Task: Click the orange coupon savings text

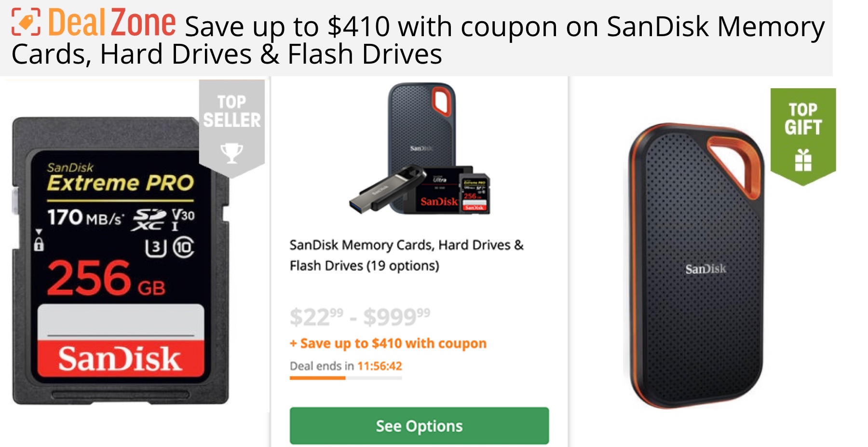Action: (x=388, y=343)
